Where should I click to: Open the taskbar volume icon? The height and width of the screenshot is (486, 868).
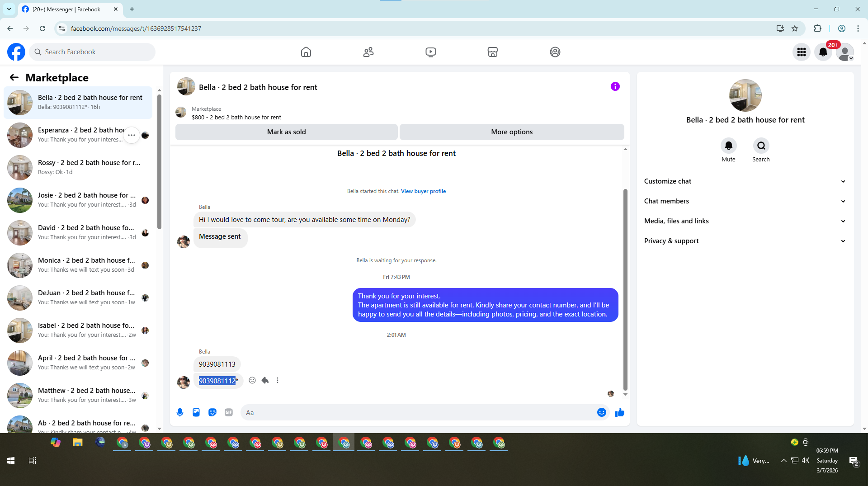pyautogui.click(x=806, y=461)
